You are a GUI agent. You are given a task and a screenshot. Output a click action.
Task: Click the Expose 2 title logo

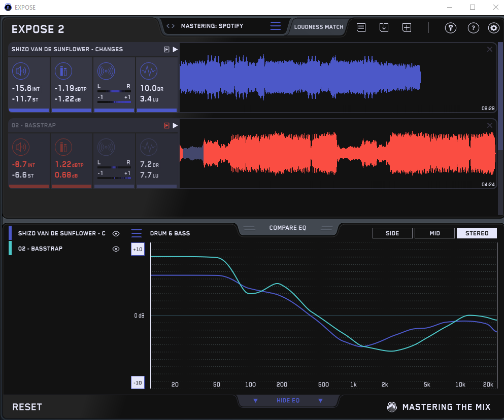point(38,29)
